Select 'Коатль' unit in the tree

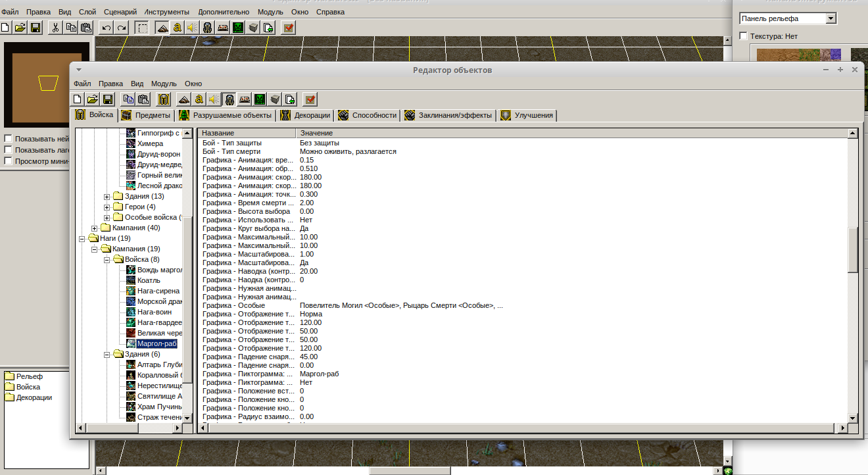pyautogui.click(x=149, y=281)
